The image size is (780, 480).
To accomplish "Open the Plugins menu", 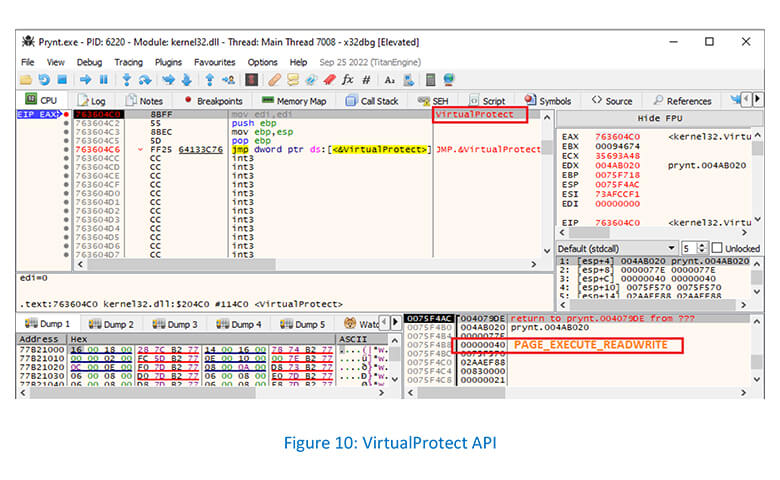I will pos(168,62).
